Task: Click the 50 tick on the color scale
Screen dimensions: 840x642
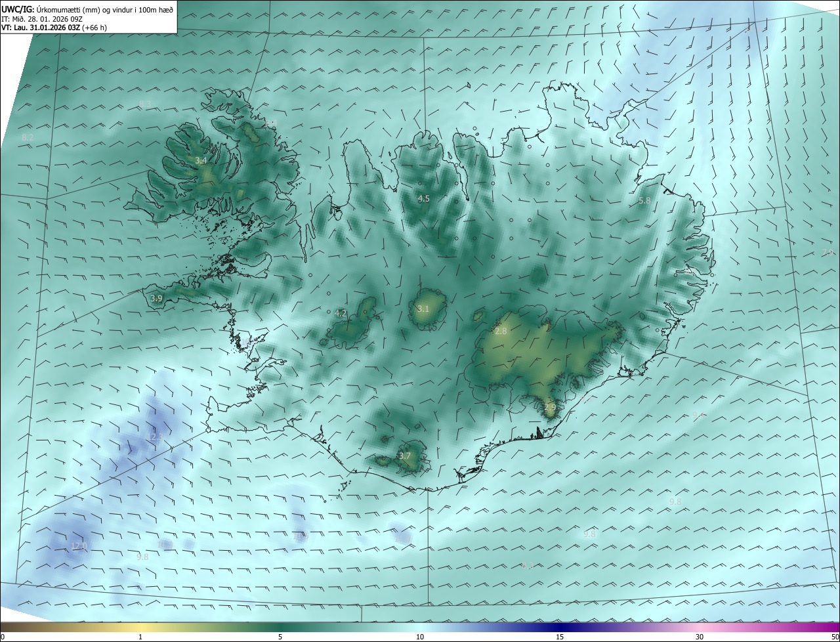Action: [835, 637]
